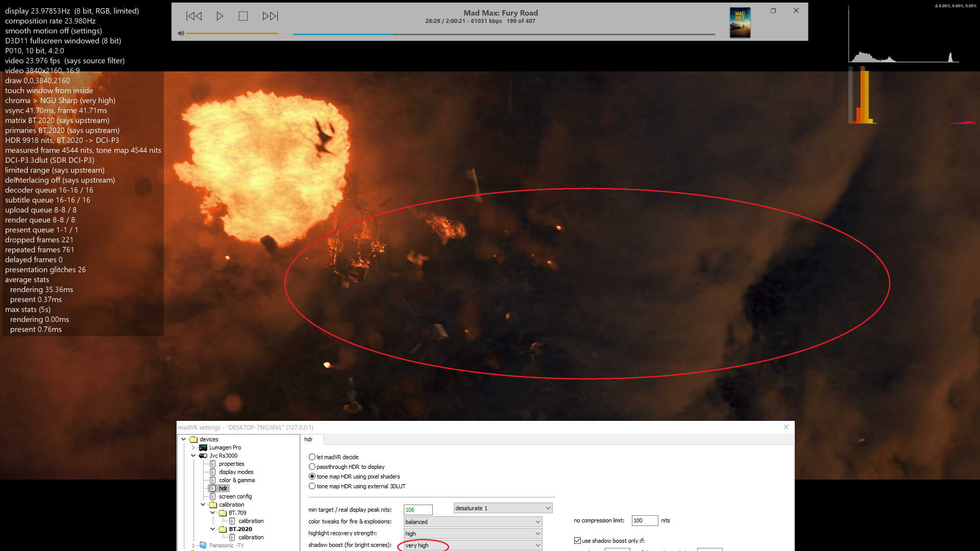
Task: Select 'tone map HDR using external 3DLUT'
Action: coord(312,486)
